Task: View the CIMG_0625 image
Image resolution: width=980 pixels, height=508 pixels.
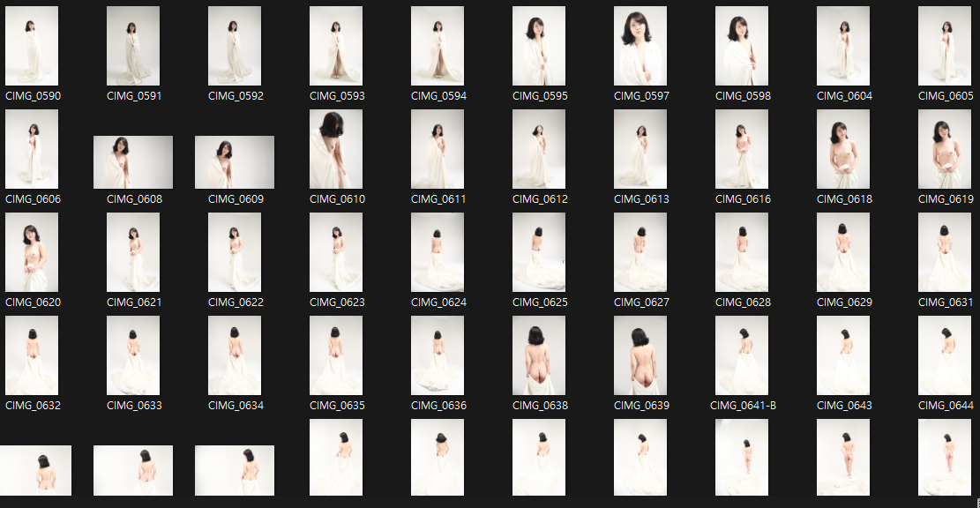Action: pyautogui.click(x=539, y=252)
